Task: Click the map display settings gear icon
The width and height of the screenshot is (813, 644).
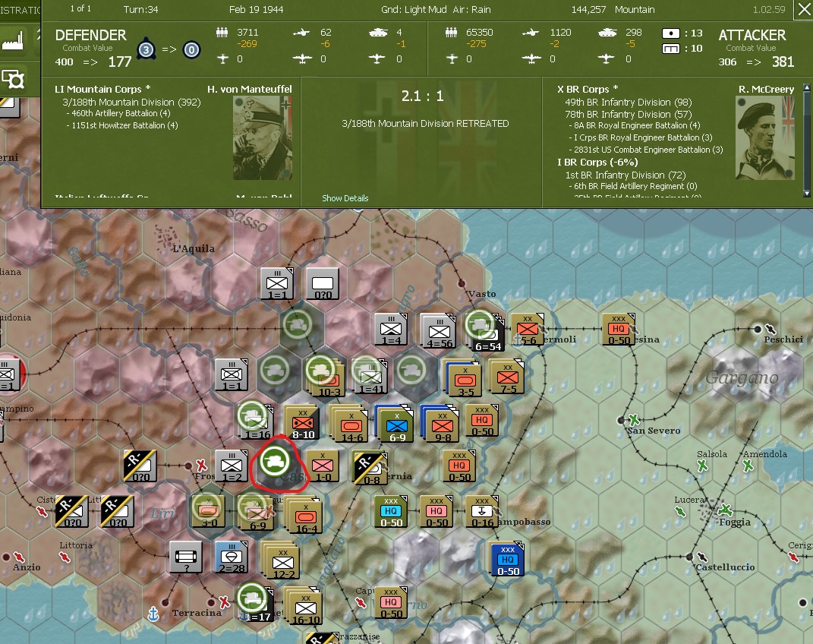Action: pos(13,79)
